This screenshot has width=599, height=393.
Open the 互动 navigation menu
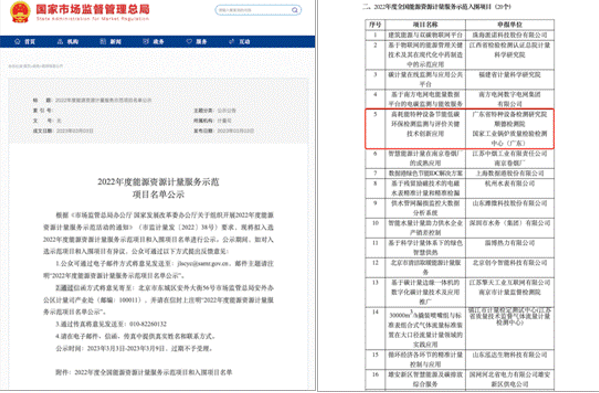(240, 41)
